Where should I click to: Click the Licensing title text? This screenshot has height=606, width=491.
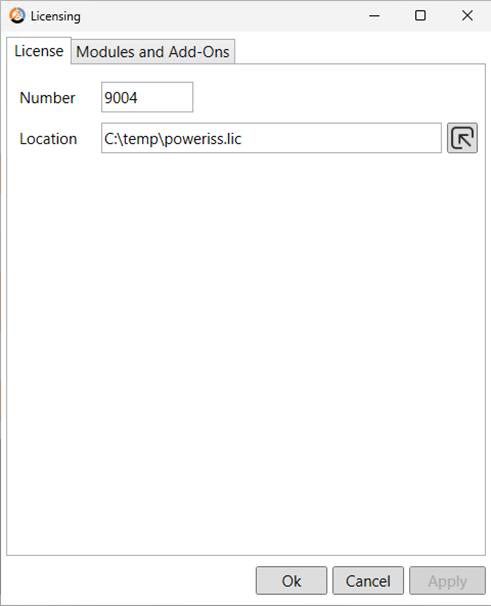tap(56, 16)
